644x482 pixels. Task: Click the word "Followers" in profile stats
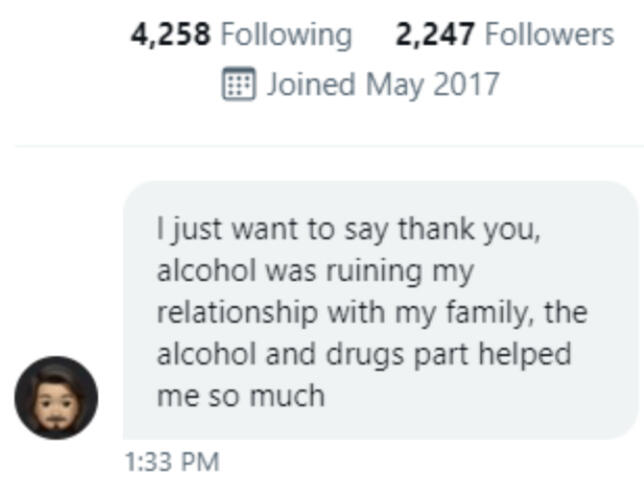click(549, 35)
